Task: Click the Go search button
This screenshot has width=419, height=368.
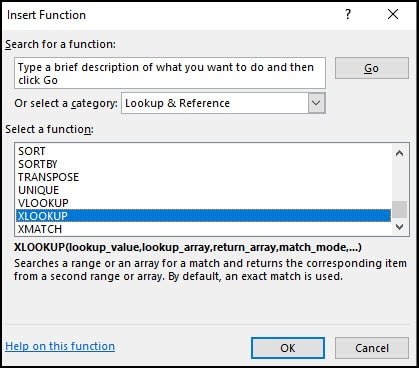Action: click(372, 68)
